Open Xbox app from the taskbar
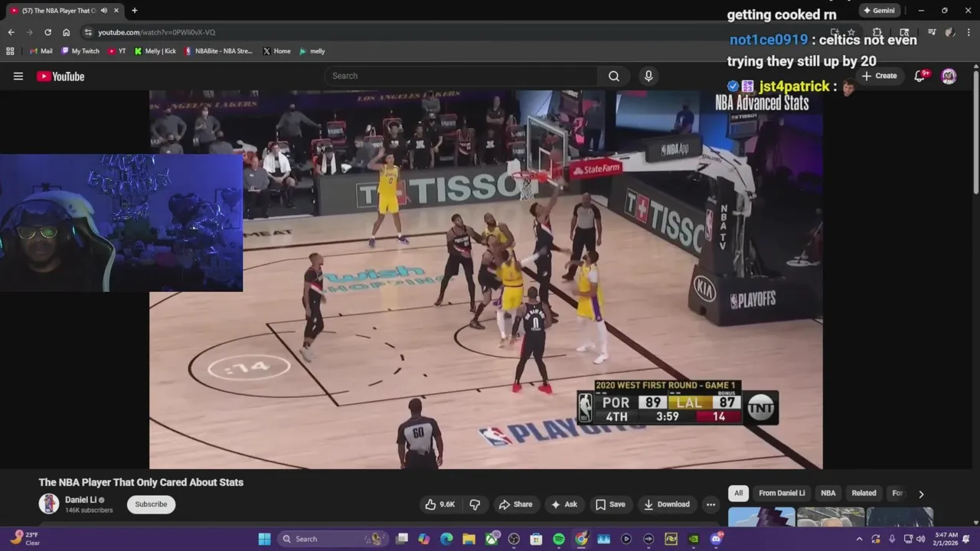 coord(492,539)
